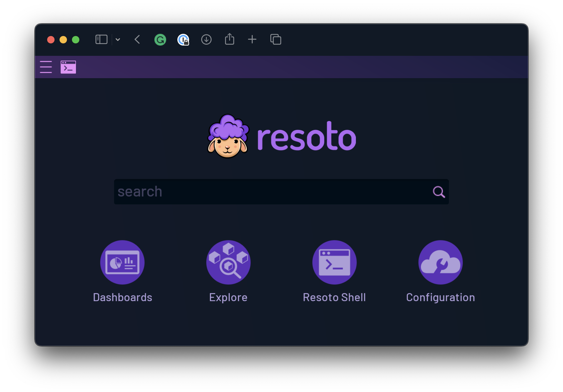Open the Share menu
Screen dimensions: 563x392
[229, 39]
